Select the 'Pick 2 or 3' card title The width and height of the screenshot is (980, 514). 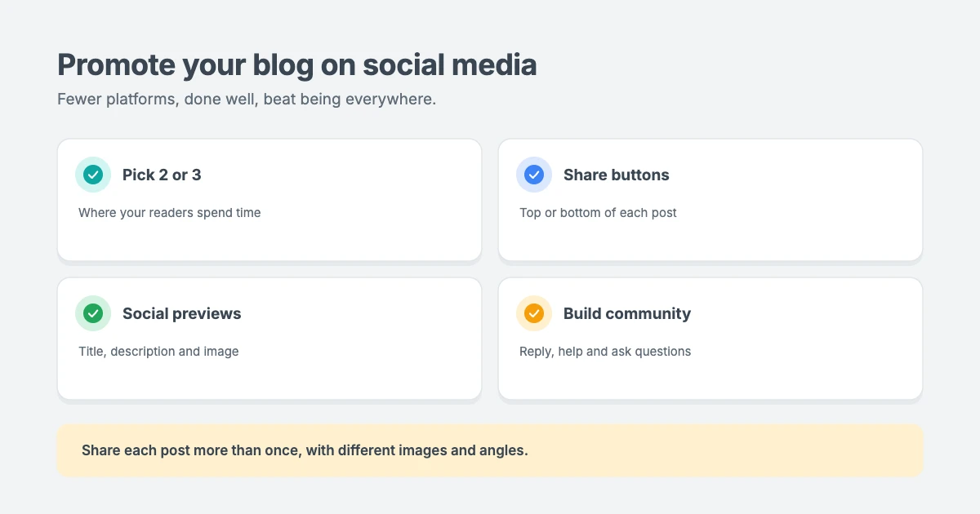pyautogui.click(x=162, y=175)
